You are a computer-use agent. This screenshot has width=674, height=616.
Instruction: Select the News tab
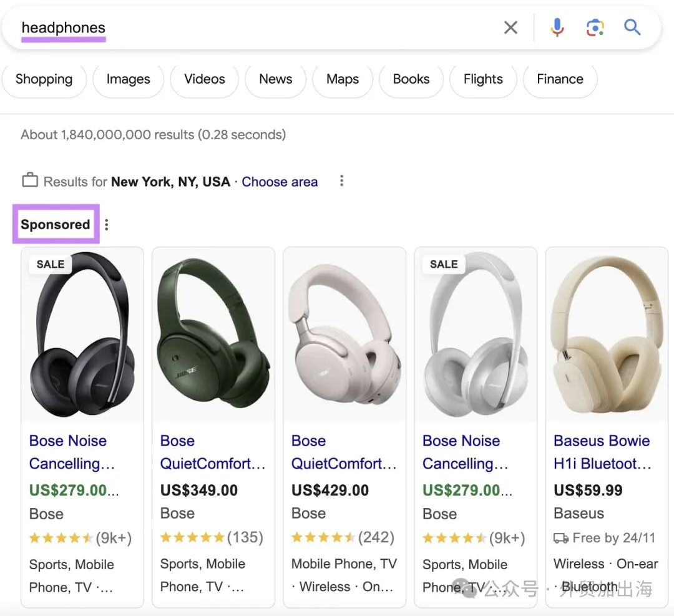pos(276,79)
